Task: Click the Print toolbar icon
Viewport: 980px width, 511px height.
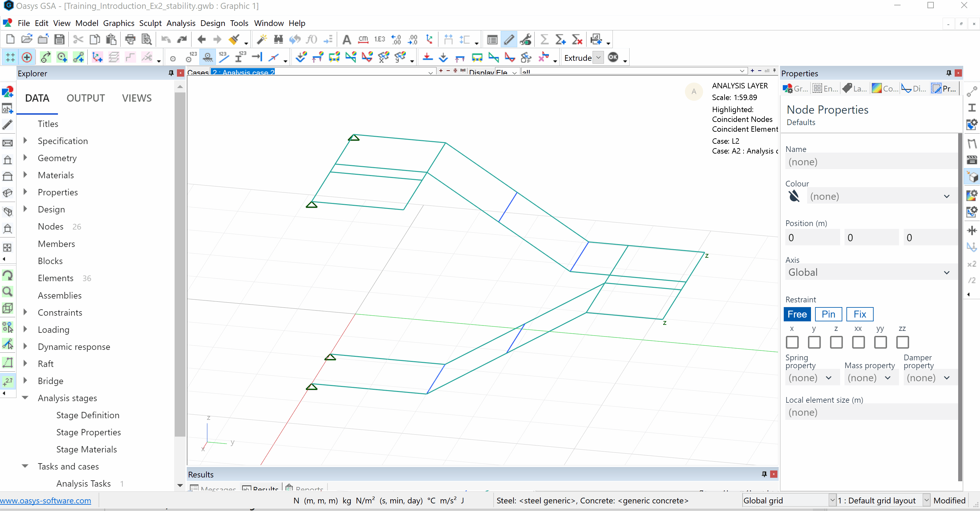Action: coord(130,39)
